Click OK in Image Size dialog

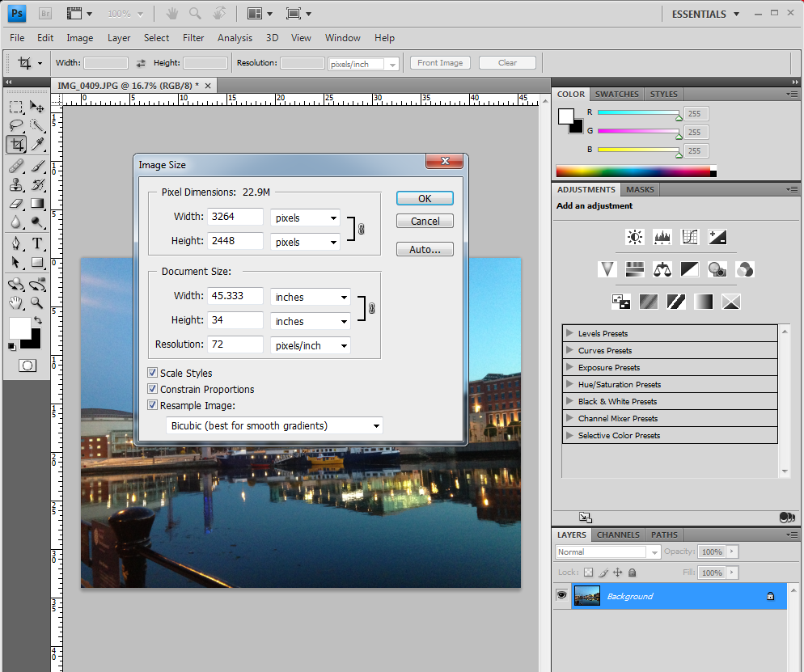pyautogui.click(x=425, y=198)
